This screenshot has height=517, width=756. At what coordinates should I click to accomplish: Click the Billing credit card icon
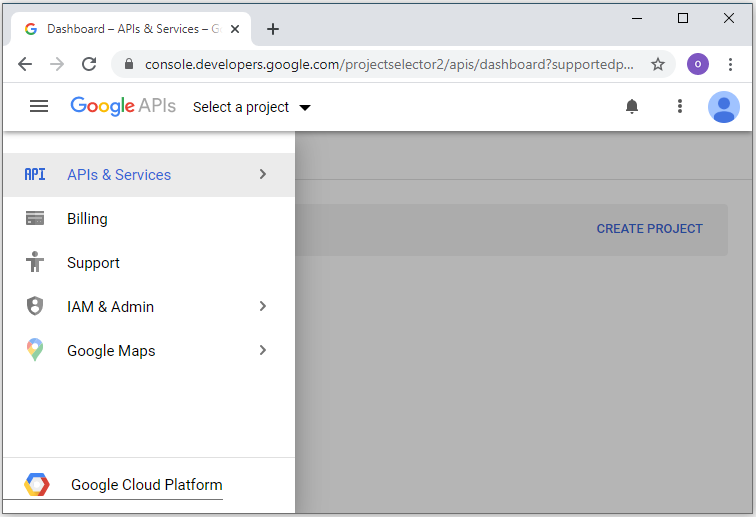[x=35, y=218]
